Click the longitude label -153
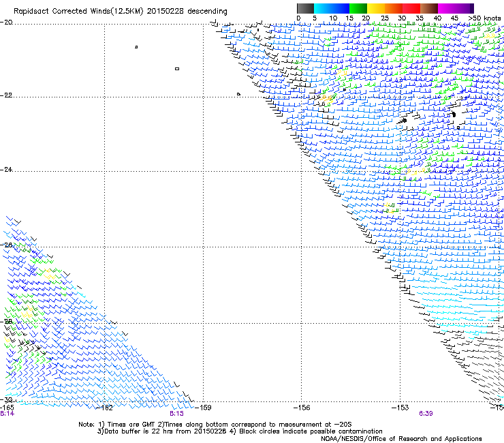Screen dimensions: 504x443 point(400,408)
